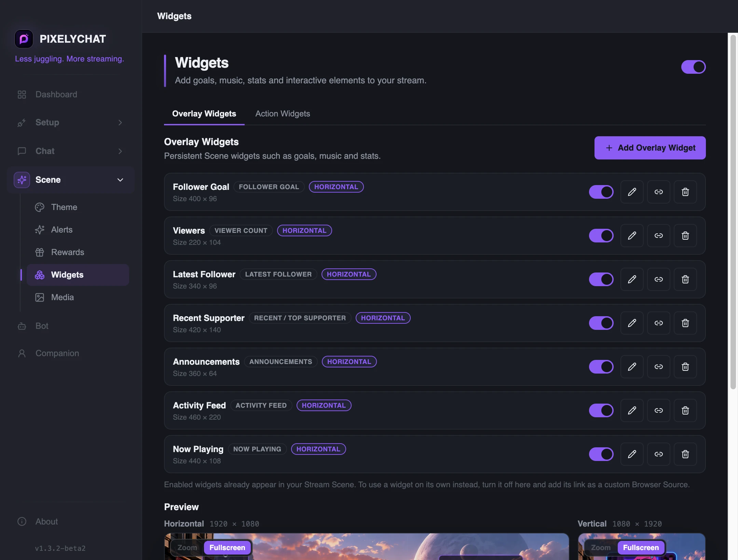Screen dimensions: 738x560
Task: Click the HORIZONTAL badge on Follower Goal
Action: pyautogui.click(x=336, y=187)
